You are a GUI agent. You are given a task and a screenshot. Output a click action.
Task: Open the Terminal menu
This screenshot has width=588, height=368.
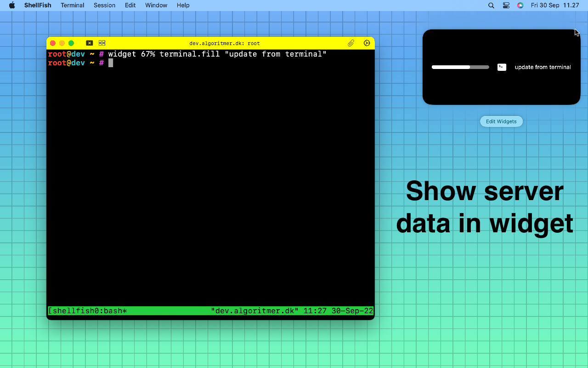[x=73, y=6]
